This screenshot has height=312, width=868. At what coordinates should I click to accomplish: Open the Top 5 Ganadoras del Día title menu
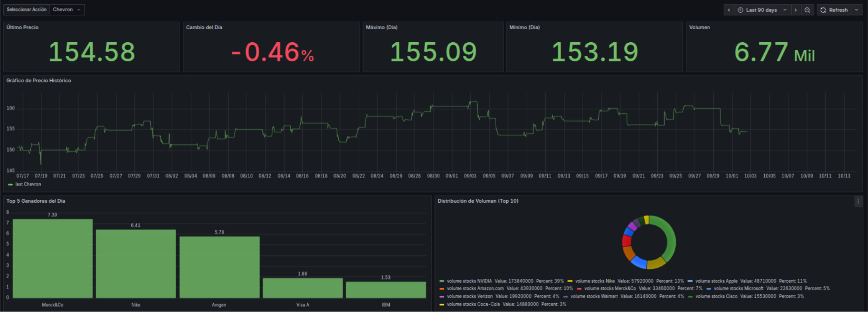coord(36,201)
